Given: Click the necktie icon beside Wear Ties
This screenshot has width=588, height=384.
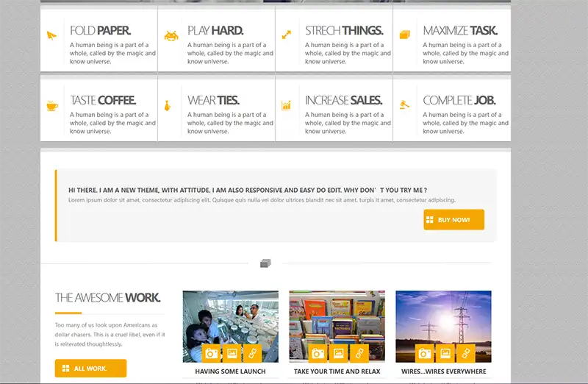Looking at the screenshot, I should click(x=168, y=105).
